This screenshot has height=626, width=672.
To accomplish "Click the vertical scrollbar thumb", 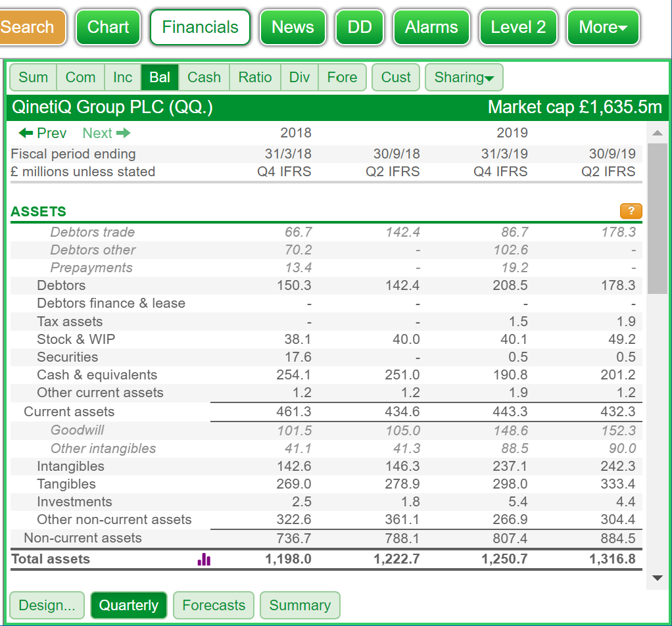I will (x=658, y=218).
